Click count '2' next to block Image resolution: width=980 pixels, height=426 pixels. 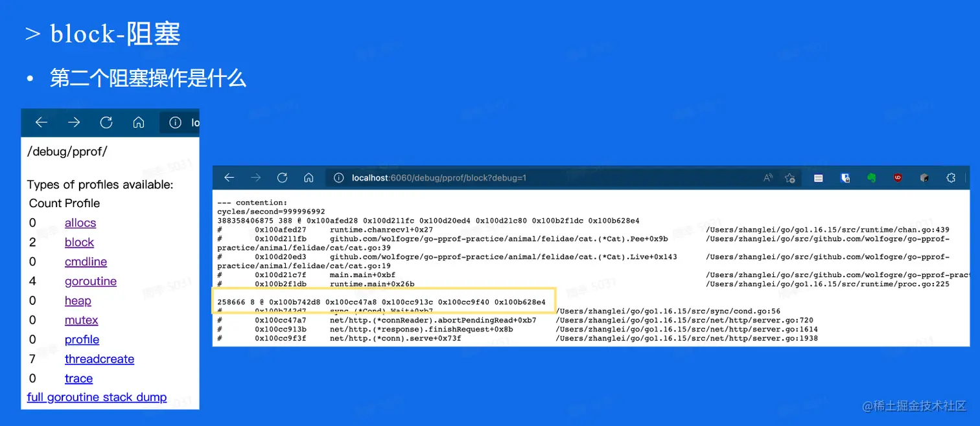pos(32,242)
